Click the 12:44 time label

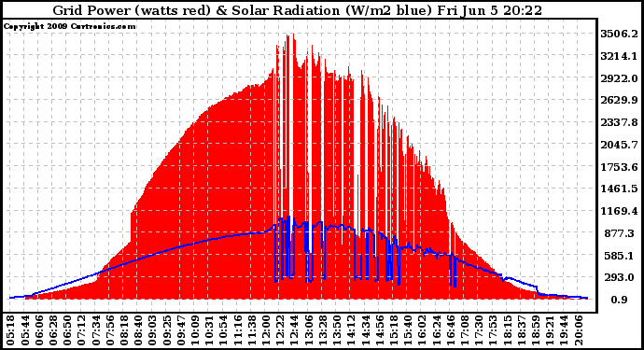pyautogui.click(x=294, y=330)
